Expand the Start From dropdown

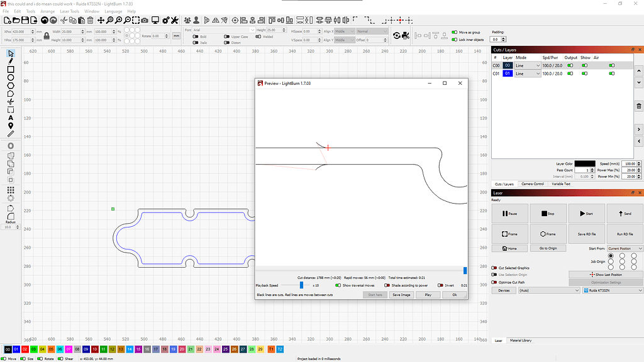[625, 248]
